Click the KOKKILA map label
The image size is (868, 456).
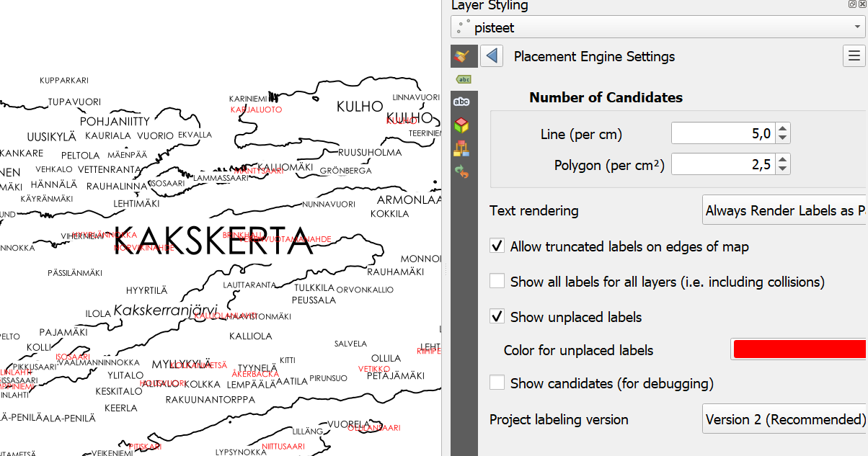point(389,214)
